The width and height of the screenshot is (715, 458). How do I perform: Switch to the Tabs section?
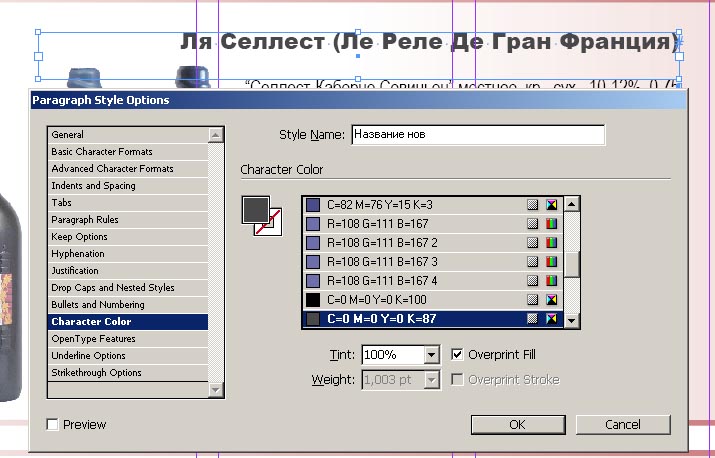128,203
